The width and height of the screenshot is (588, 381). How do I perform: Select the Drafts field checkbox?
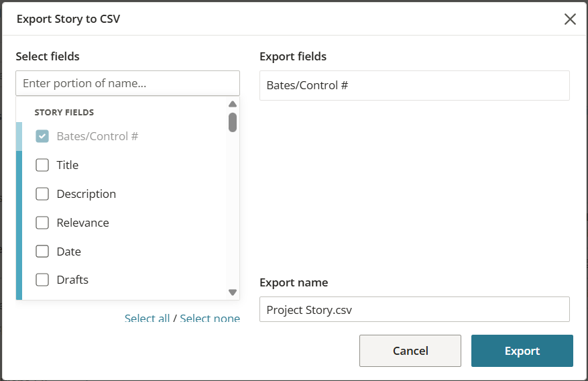pyautogui.click(x=42, y=280)
